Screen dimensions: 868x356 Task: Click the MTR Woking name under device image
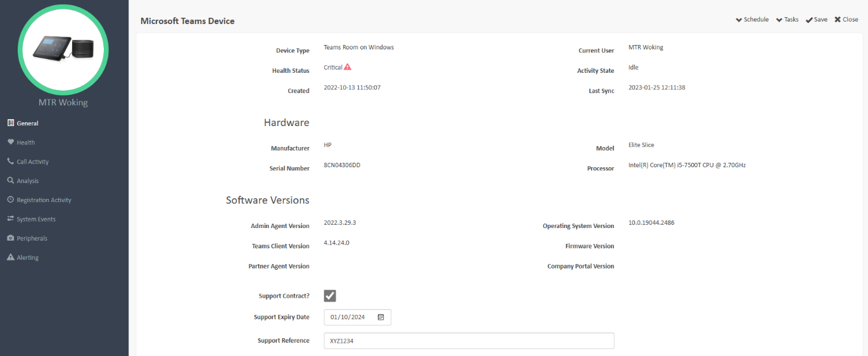pyautogui.click(x=63, y=102)
